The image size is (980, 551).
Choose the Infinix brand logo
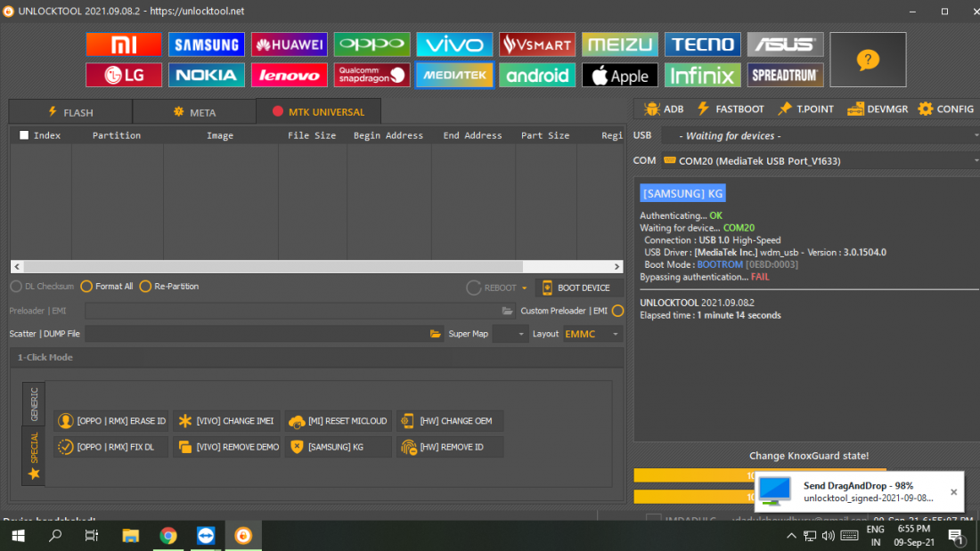[703, 75]
